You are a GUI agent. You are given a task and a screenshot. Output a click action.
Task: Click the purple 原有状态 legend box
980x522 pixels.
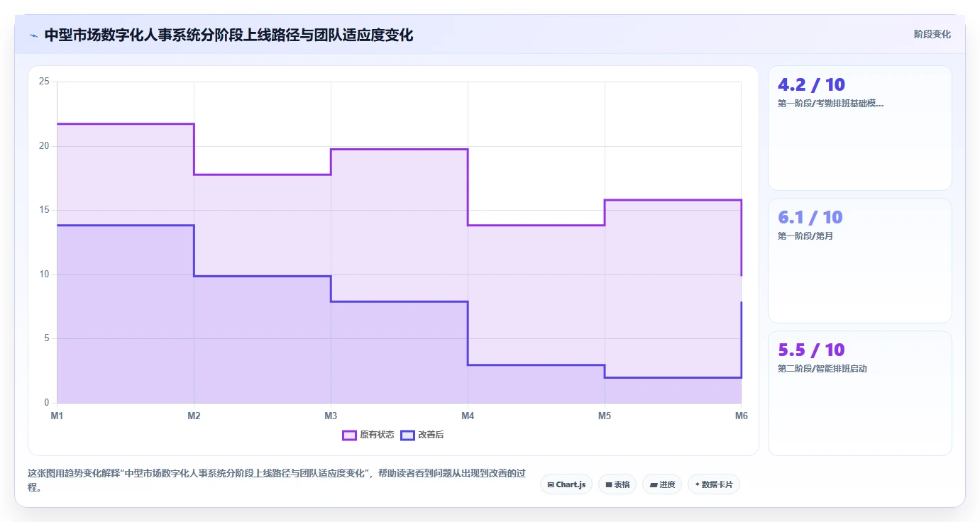click(x=349, y=435)
